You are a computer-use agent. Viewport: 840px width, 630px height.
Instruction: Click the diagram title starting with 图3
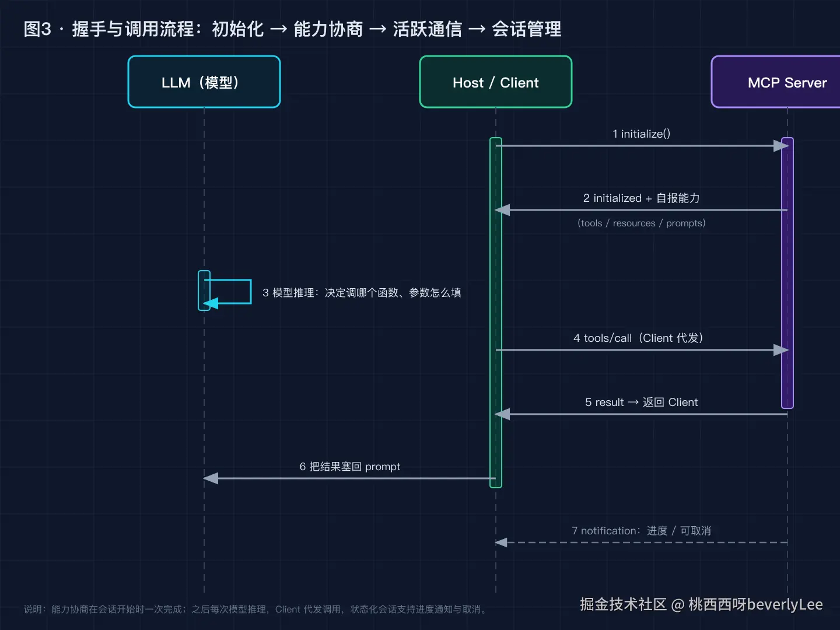292,29
